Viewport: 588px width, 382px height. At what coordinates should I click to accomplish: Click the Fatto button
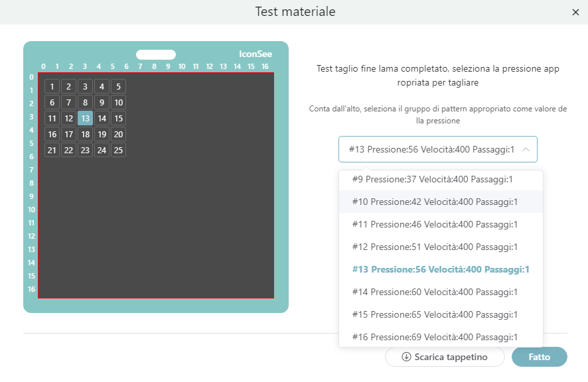point(539,357)
